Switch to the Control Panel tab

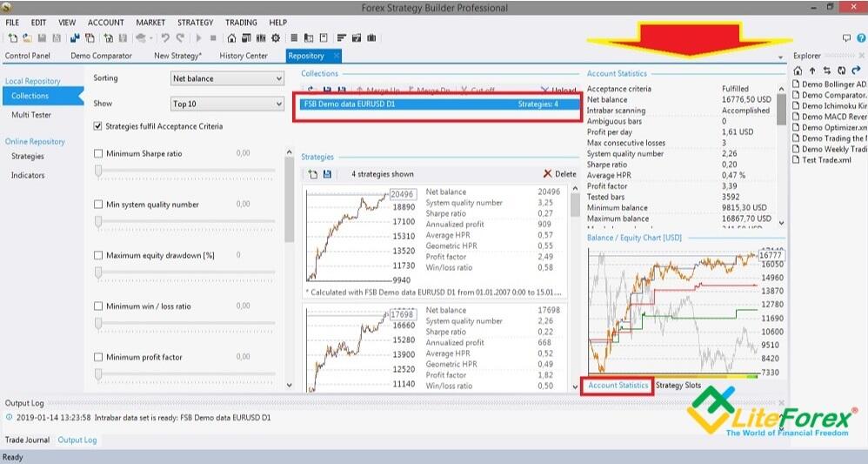click(28, 56)
